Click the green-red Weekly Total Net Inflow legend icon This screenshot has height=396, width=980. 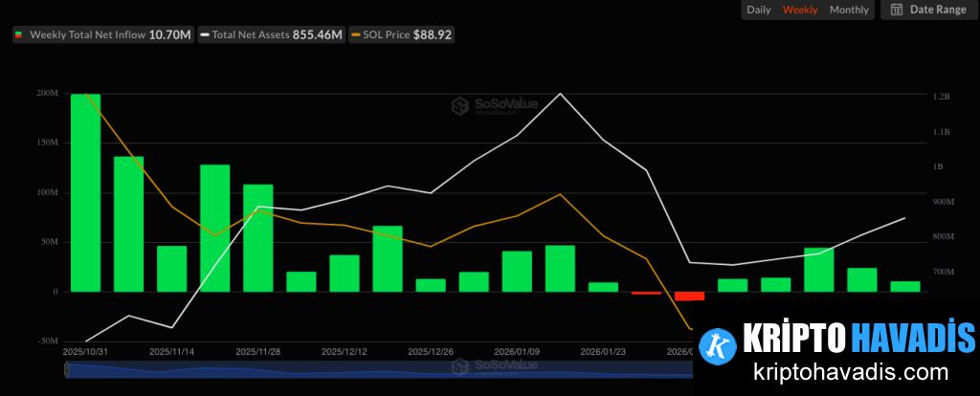[18, 34]
